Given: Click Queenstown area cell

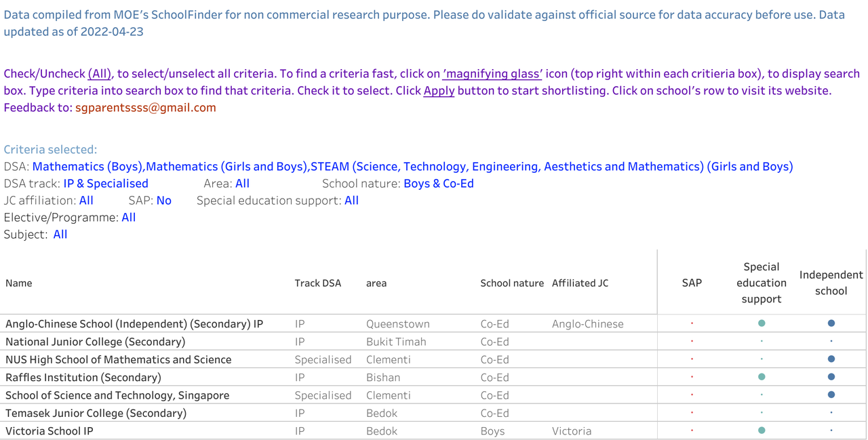Looking at the screenshot, I should pyautogui.click(x=398, y=324).
